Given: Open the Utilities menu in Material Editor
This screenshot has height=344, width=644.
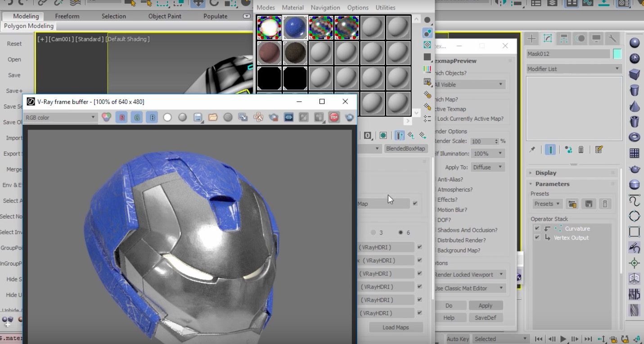Looking at the screenshot, I should point(385,8).
